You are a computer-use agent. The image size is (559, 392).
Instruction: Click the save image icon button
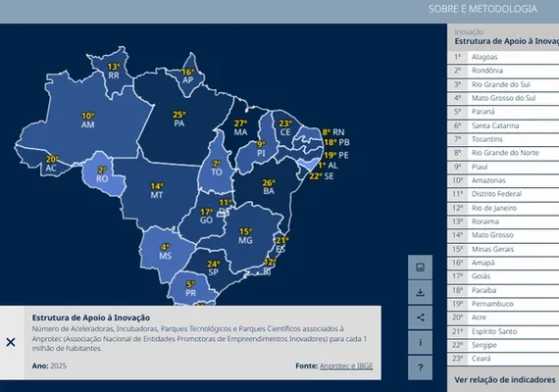(420, 267)
